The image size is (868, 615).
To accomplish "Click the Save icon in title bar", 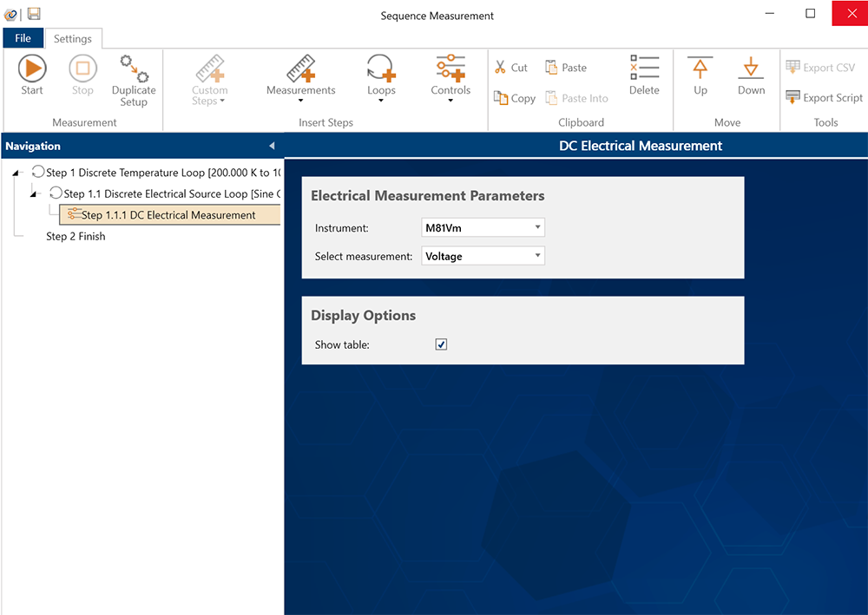I will click(34, 14).
